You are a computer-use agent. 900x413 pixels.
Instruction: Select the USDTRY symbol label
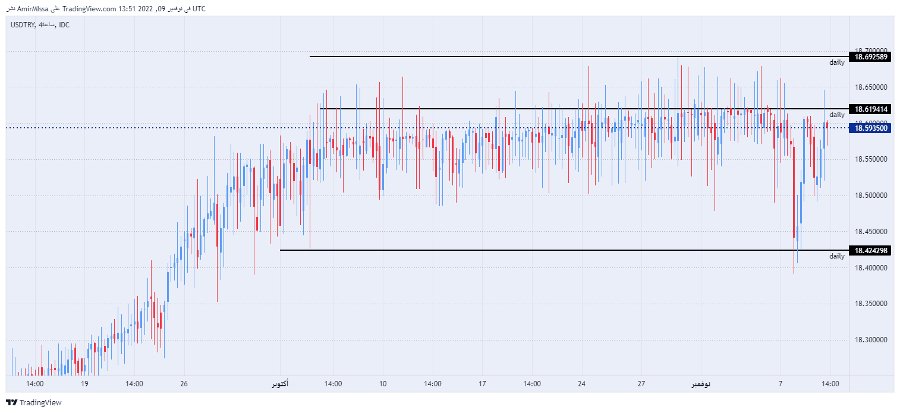coord(21,25)
